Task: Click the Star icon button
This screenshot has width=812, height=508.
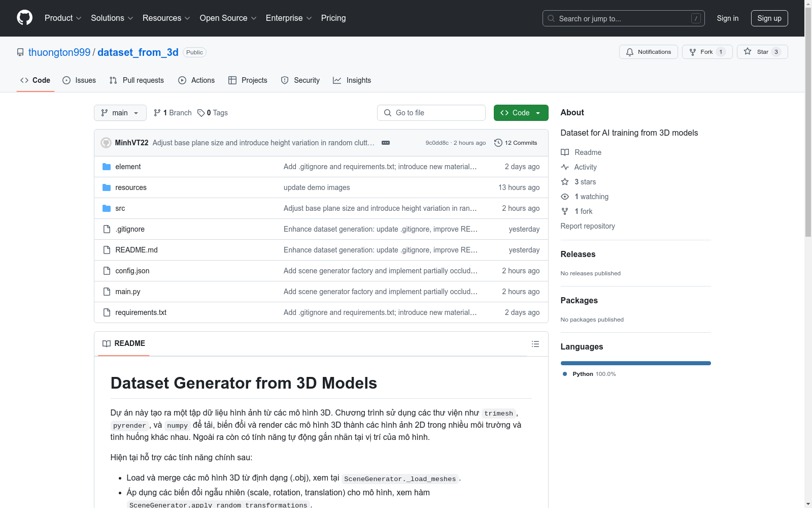Action: [748, 51]
